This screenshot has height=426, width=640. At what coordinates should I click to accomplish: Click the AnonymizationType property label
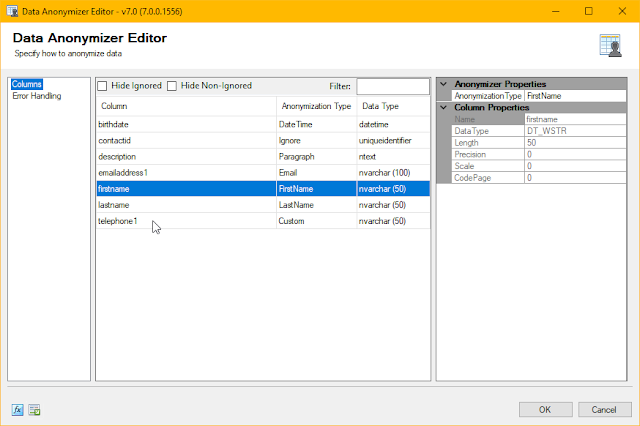pos(488,96)
